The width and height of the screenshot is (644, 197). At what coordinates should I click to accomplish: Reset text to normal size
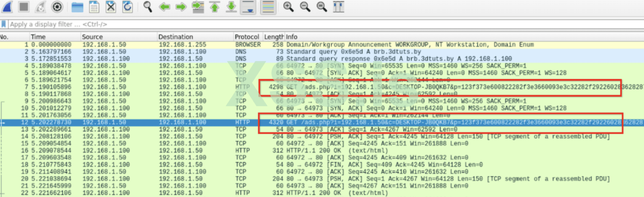point(322,7)
